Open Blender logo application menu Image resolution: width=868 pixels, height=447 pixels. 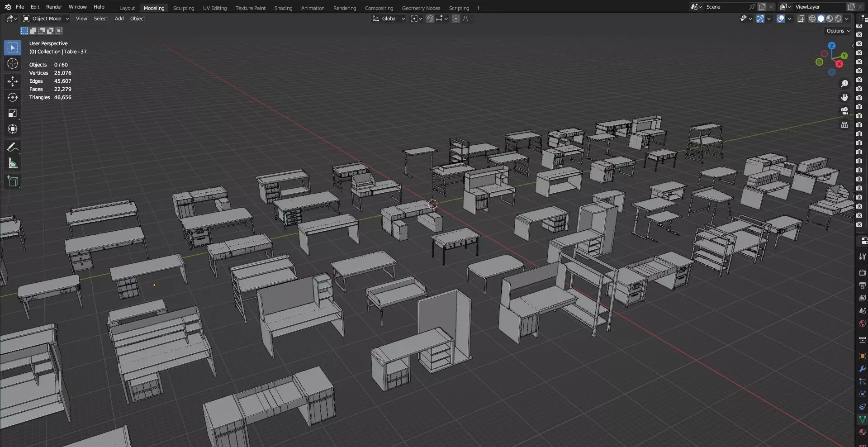point(8,7)
